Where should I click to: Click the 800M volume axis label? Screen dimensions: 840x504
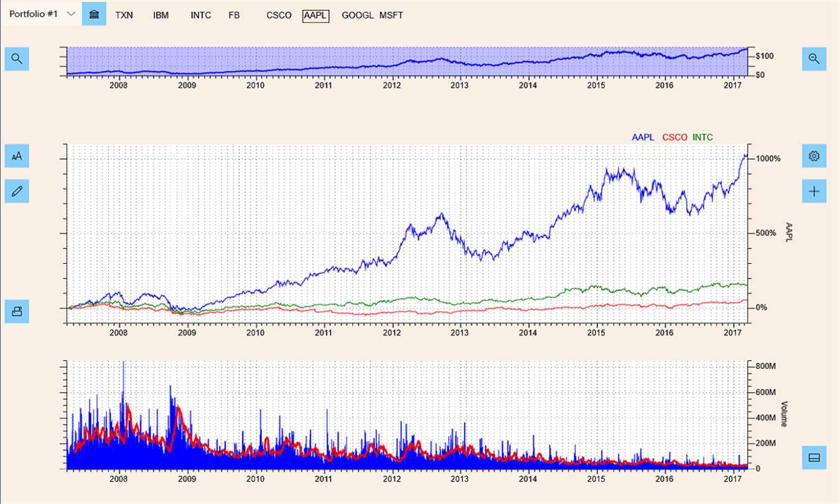point(766,367)
